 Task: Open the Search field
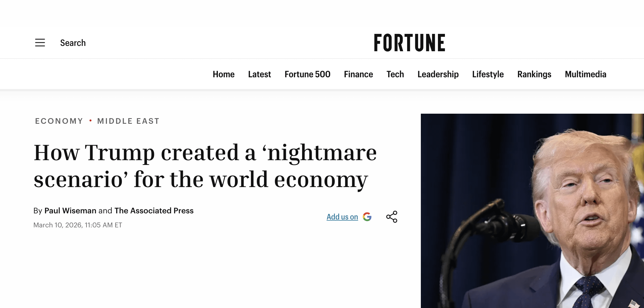pos(73,43)
